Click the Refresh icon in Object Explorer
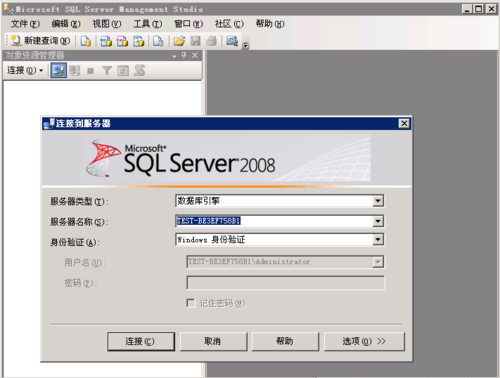Image resolution: width=500 pixels, height=378 pixels. [x=123, y=70]
